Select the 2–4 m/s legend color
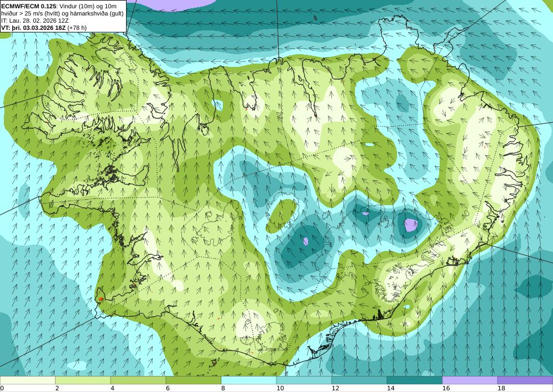Viewport: 553px width, 392px height. point(83,380)
